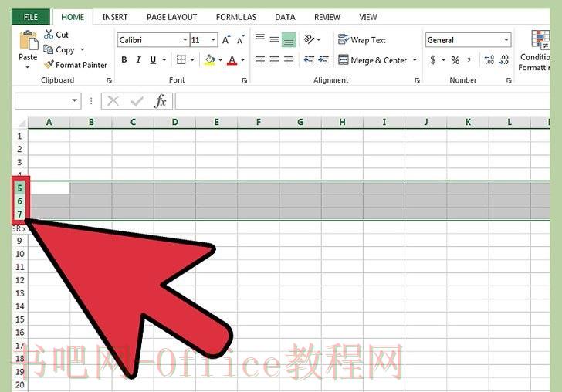
Task: Open the Calibri font name dropdown
Action: [x=185, y=40]
